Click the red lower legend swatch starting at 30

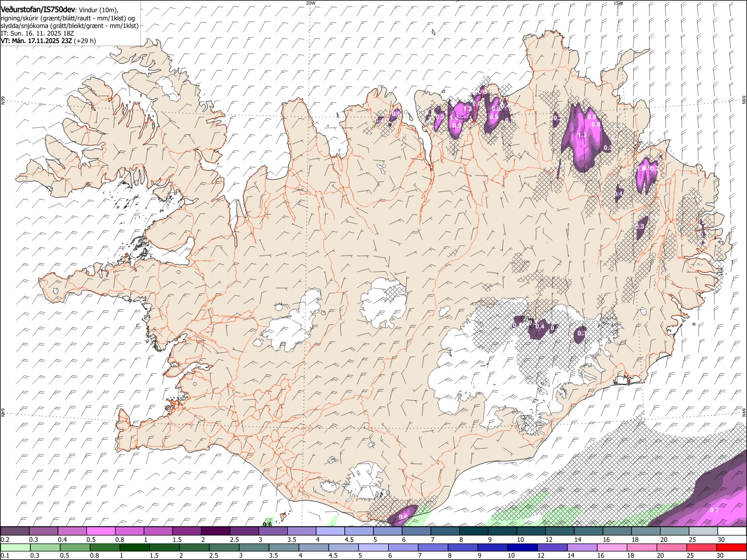(x=731, y=547)
